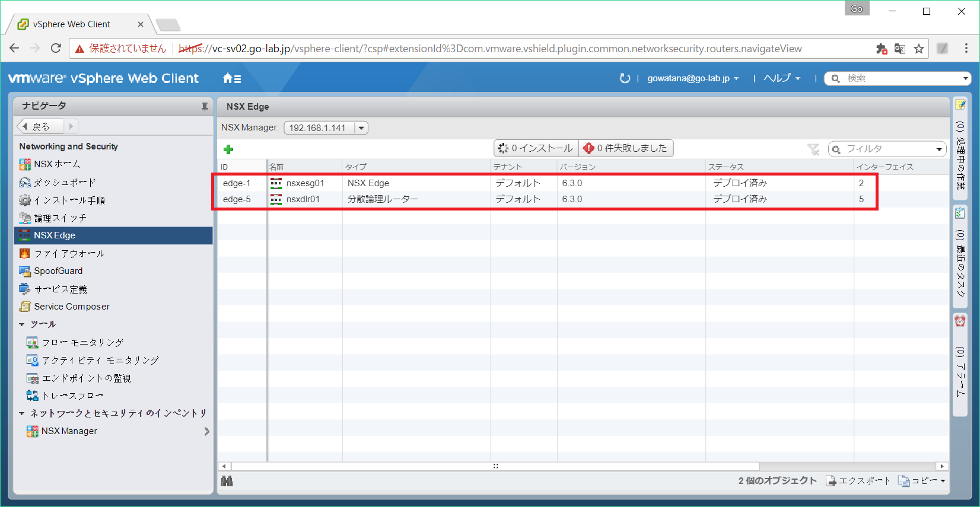Select NSX Edge in navigator

(113, 235)
